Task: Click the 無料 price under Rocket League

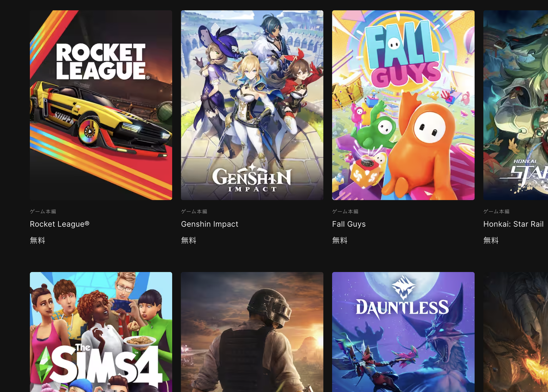Action: (38, 240)
